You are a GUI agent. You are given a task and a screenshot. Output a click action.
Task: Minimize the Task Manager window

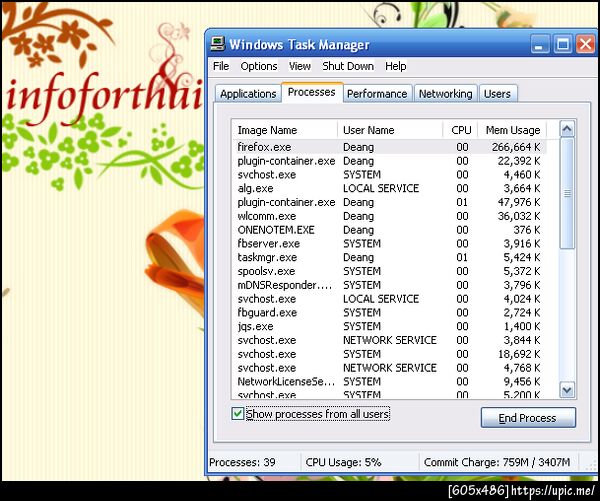(540, 44)
